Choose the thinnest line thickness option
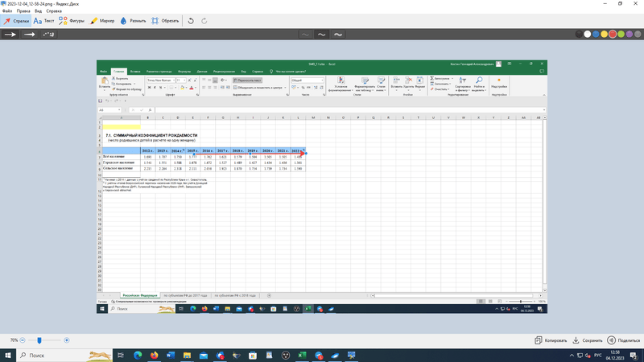Image resolution: width=644 pixels, height=362 pixels. coord(306,35)
